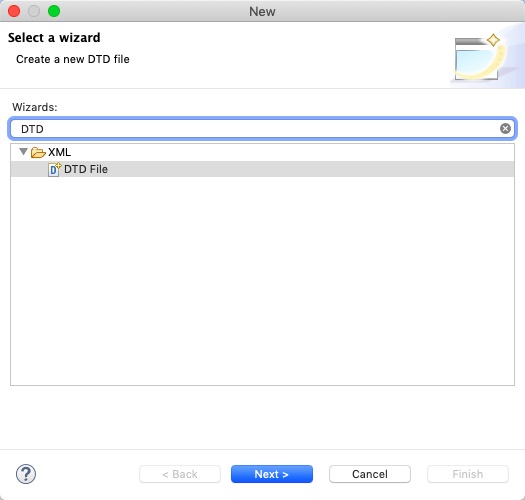Clear the wizard filter text
The width and height of the screenshot is (525, 500).
click(505, 129)
